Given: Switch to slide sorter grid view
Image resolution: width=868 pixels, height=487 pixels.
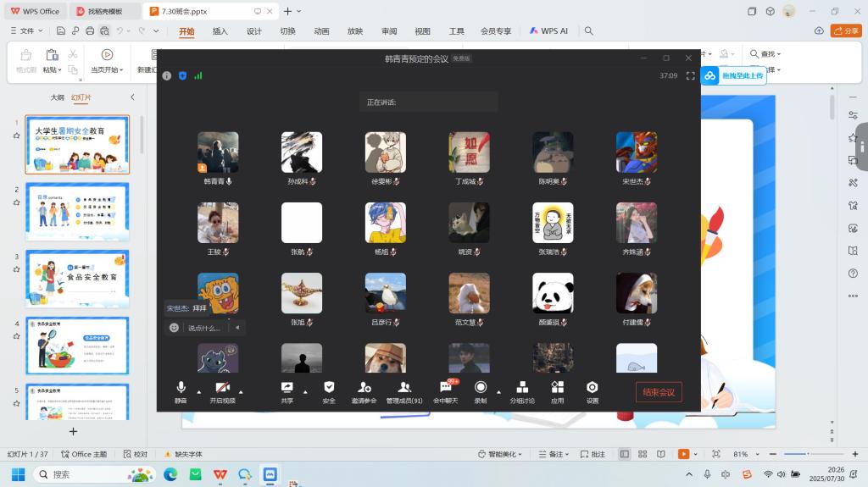Looking at the screenshot, I should [x=643, y=454].
